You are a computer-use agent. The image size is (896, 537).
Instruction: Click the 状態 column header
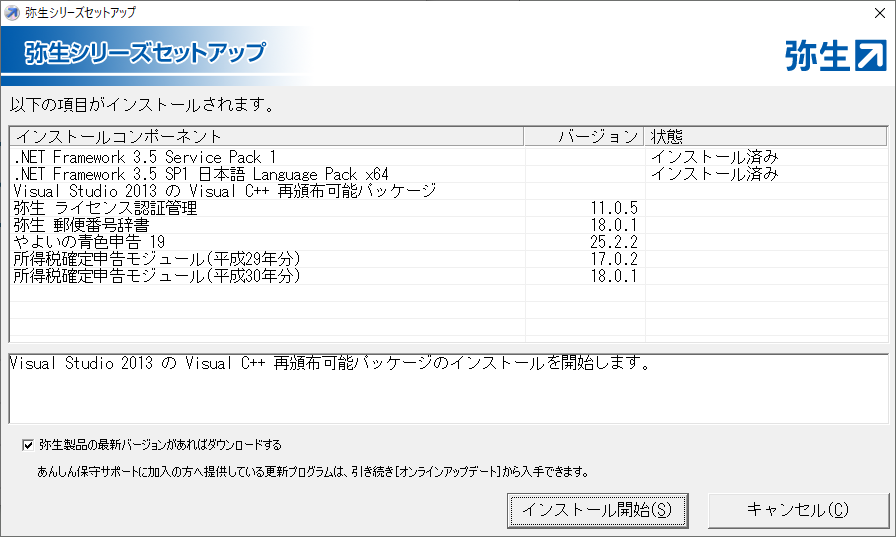766,137
